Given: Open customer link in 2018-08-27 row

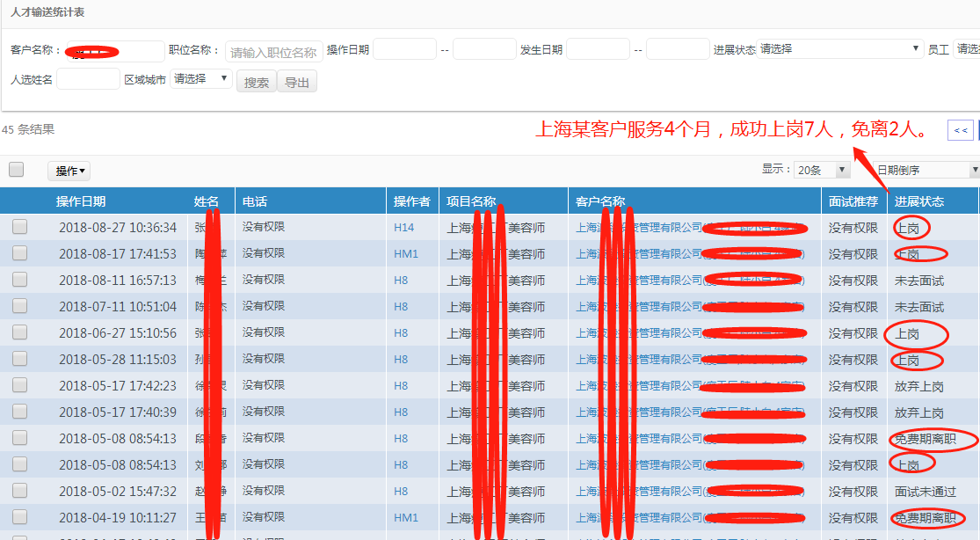Looking at the screenshot, I should (x=691, y=228).
